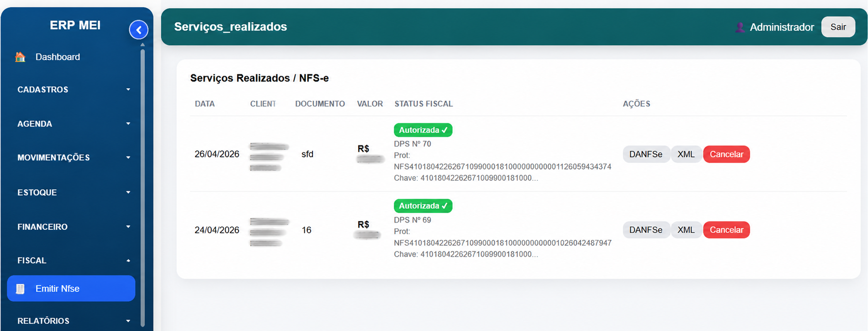Click the protocol number ending 42487947

point(502,243)
